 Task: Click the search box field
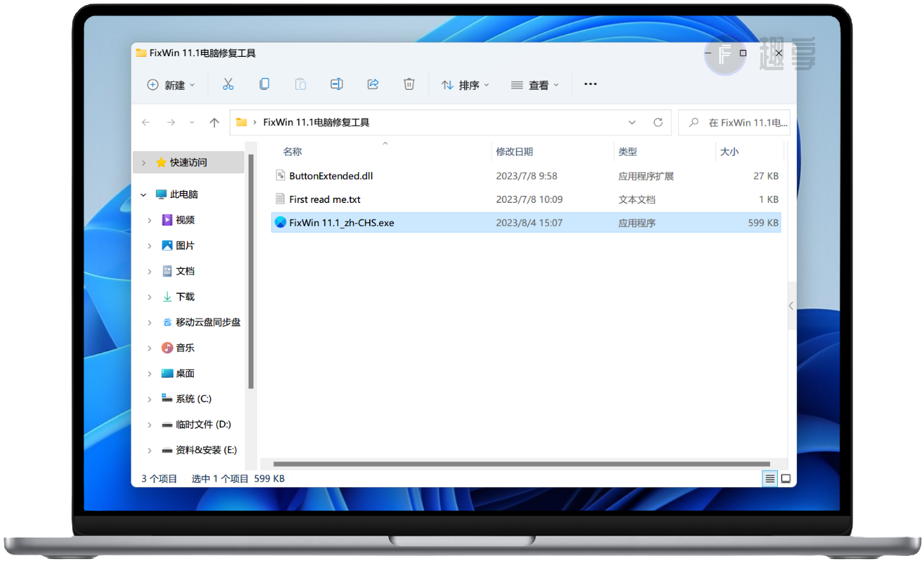coord(734,122)
